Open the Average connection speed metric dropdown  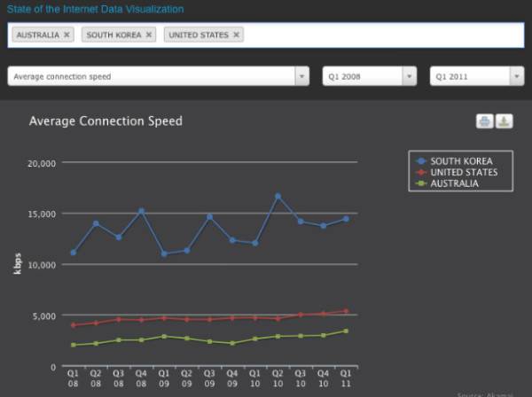pos(159,76)
